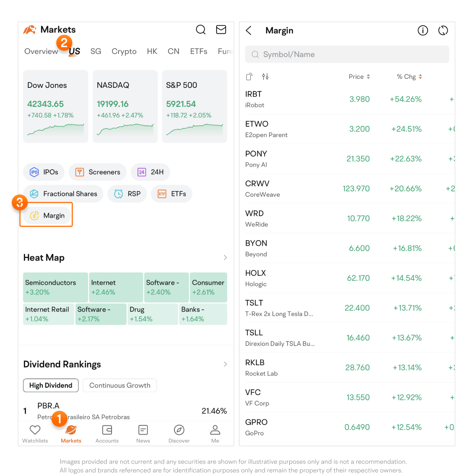
Task: Open the Margin shortcut button
Action: click(x=47, y=215)
